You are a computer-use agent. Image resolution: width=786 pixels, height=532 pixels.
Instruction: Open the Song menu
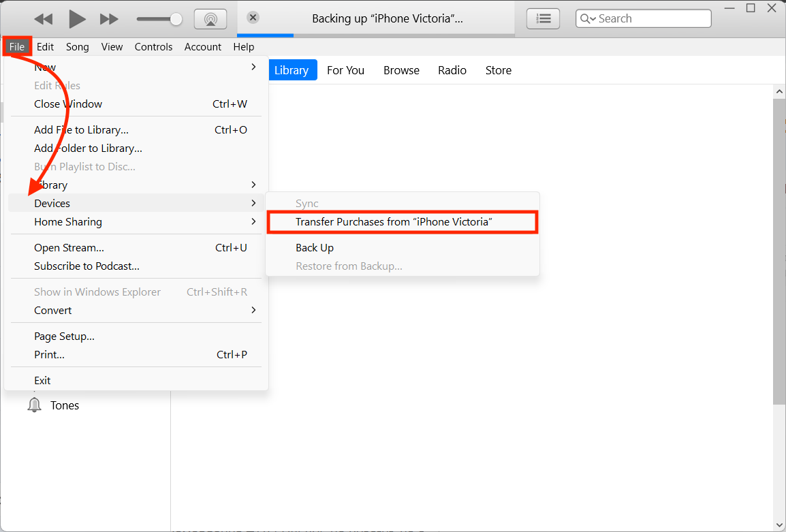pyautogui.click(x=77, y=46)
